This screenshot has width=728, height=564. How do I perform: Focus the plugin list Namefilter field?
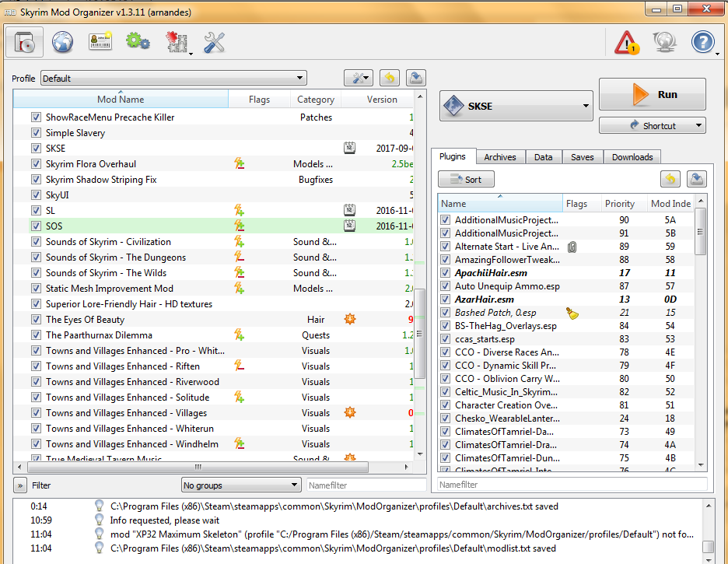(572, 484)
